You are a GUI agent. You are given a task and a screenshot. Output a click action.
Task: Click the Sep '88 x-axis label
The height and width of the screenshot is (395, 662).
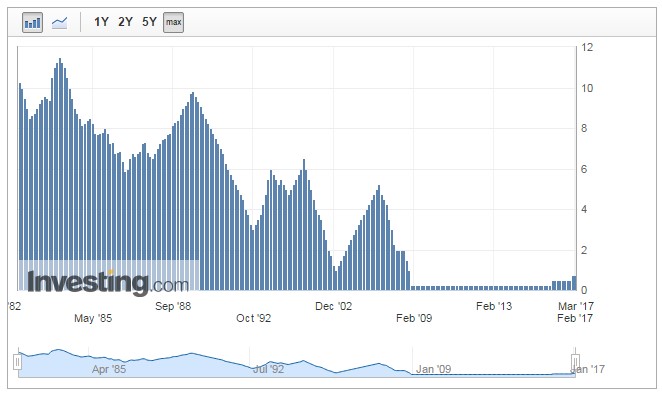(173, 306)
